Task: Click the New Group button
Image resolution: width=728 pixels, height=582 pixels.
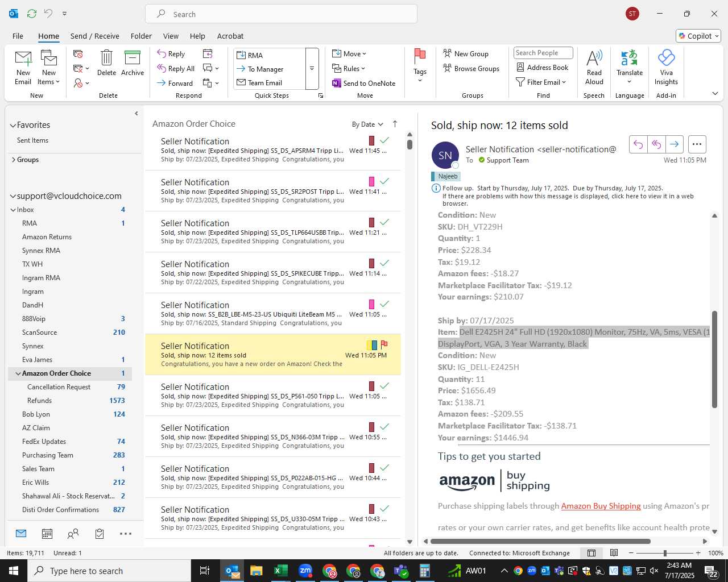Action: click(466, 54)
